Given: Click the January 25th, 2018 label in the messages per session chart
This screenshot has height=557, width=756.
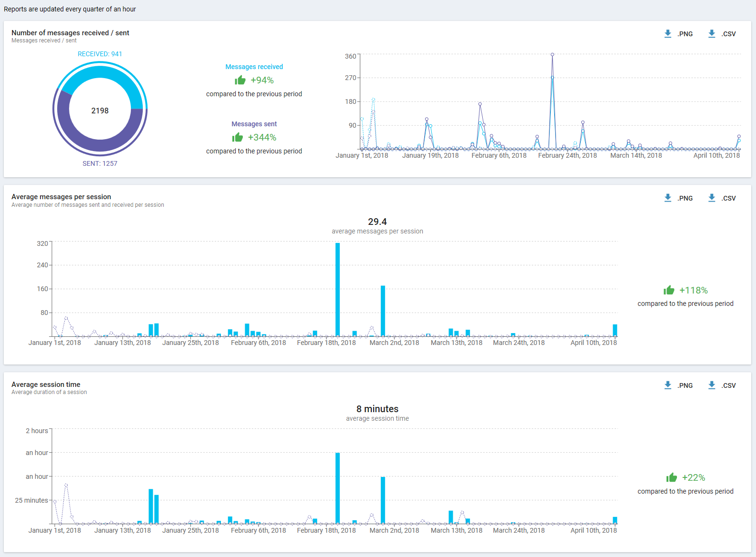Looking at the screenshot, I should [x=190, y=343].
